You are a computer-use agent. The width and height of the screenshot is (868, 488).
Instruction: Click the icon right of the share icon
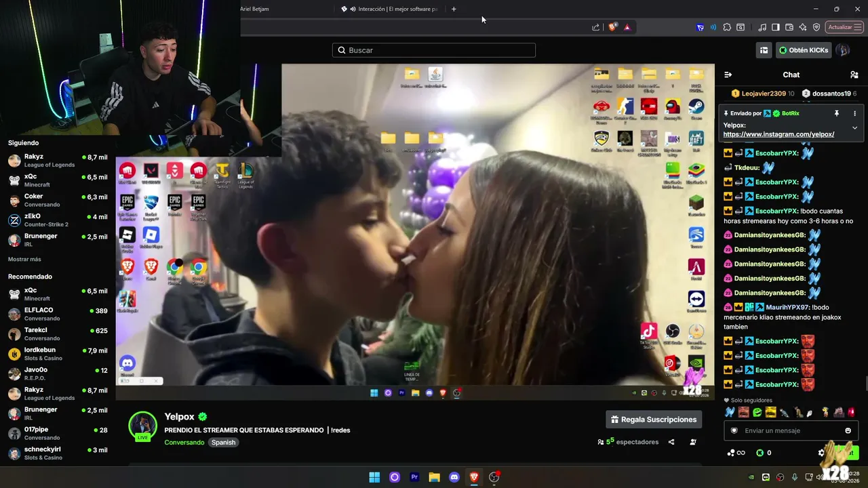point(693,442)
